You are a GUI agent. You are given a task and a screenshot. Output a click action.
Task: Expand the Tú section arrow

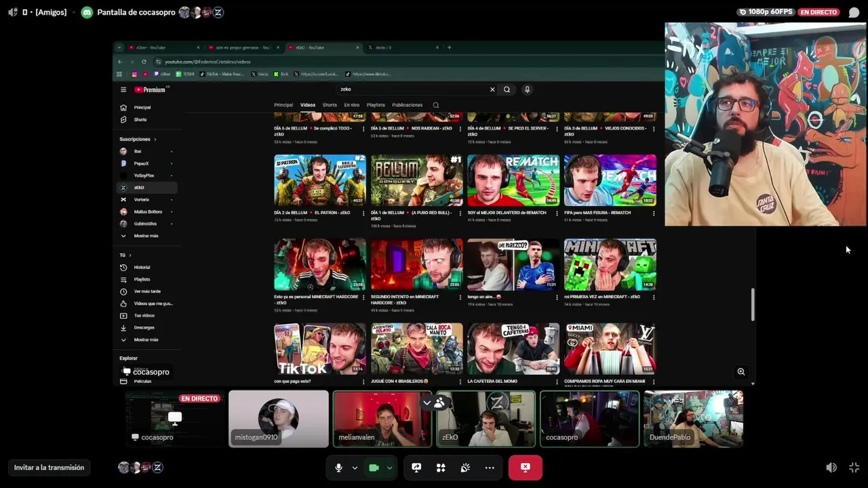130,255
